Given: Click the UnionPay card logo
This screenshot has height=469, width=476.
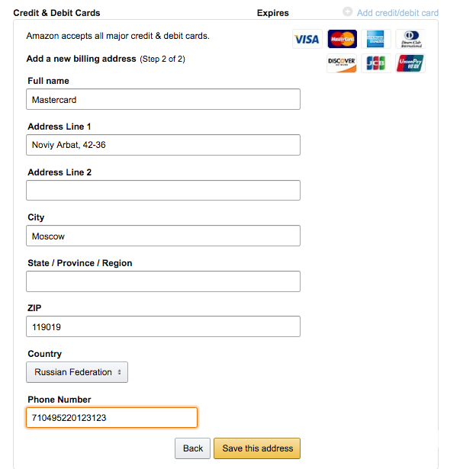Looking at the screenshot, I should pyautogui.click(x=410, y=63).
